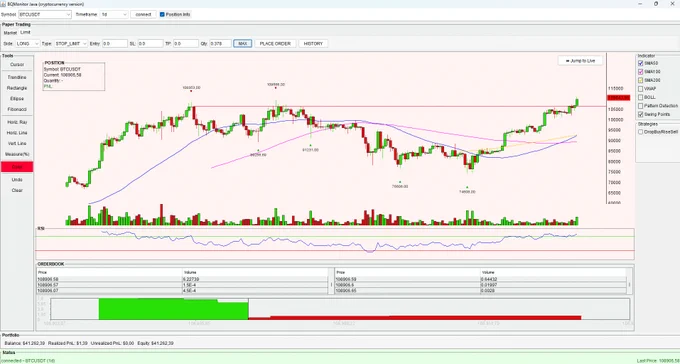
Task: Select the Cursor tool
Action: (x=17, y=65)
